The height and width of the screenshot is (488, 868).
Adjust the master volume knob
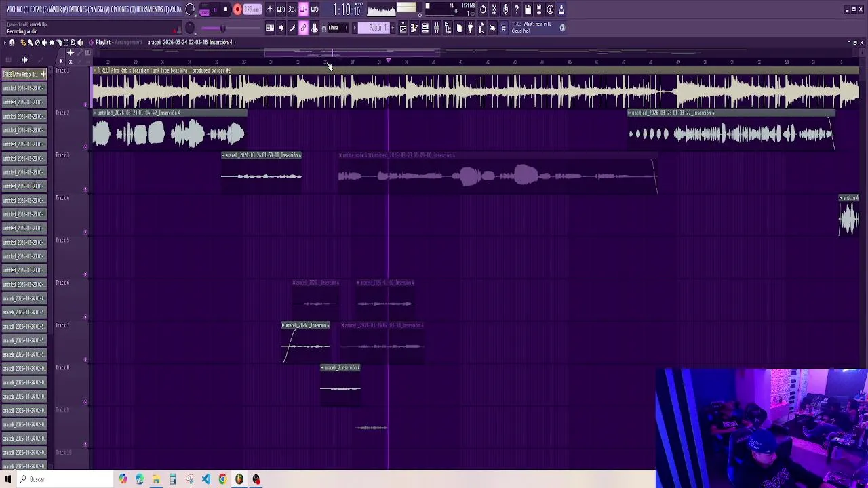coord(190,9)
